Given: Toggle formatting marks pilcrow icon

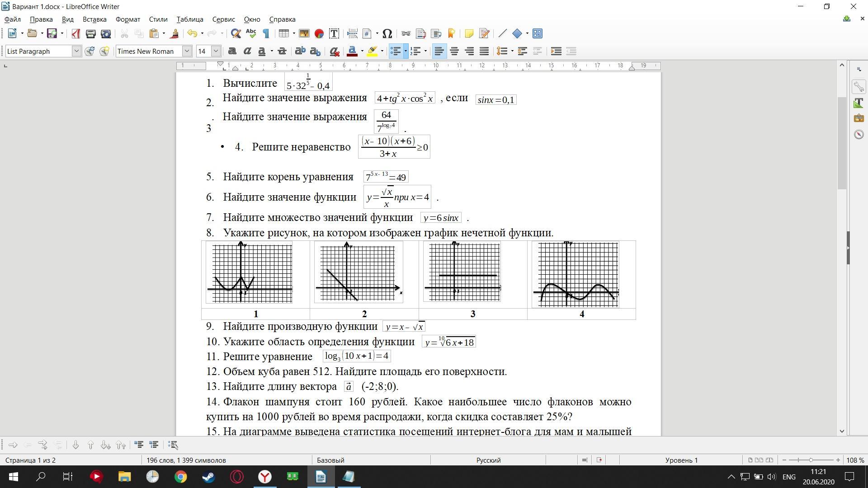Looking at the screenshot, I should point(266,33).
